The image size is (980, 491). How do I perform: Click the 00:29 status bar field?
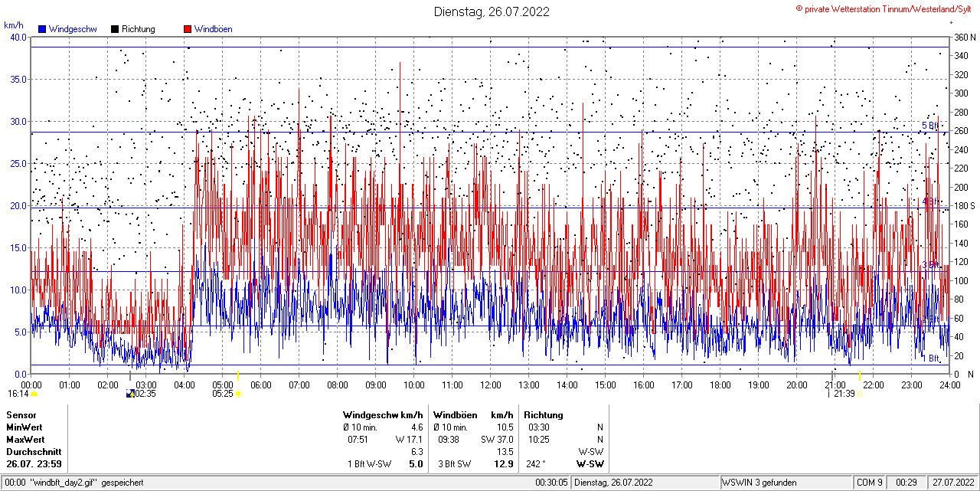click(x=907, y=483)
